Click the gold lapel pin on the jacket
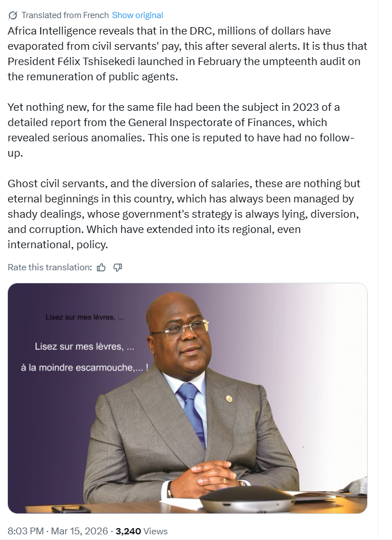The image size is (392, 540). point(229,398)
